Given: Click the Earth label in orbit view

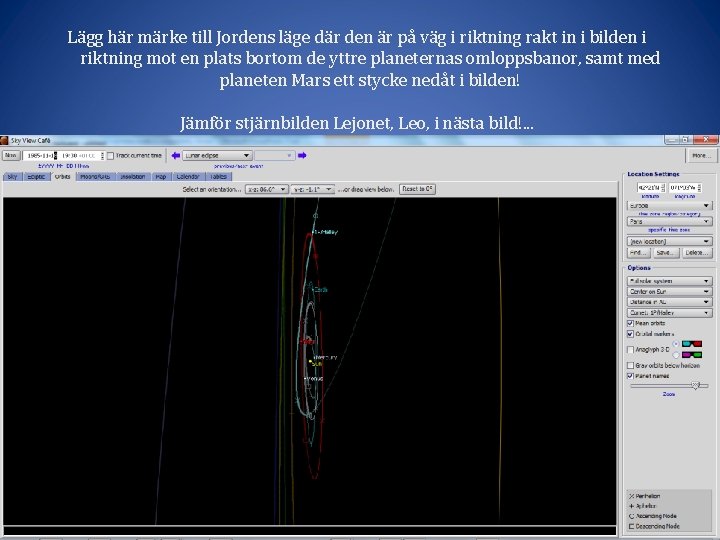Looking at the screenshot, I should [x=321, y=290].
